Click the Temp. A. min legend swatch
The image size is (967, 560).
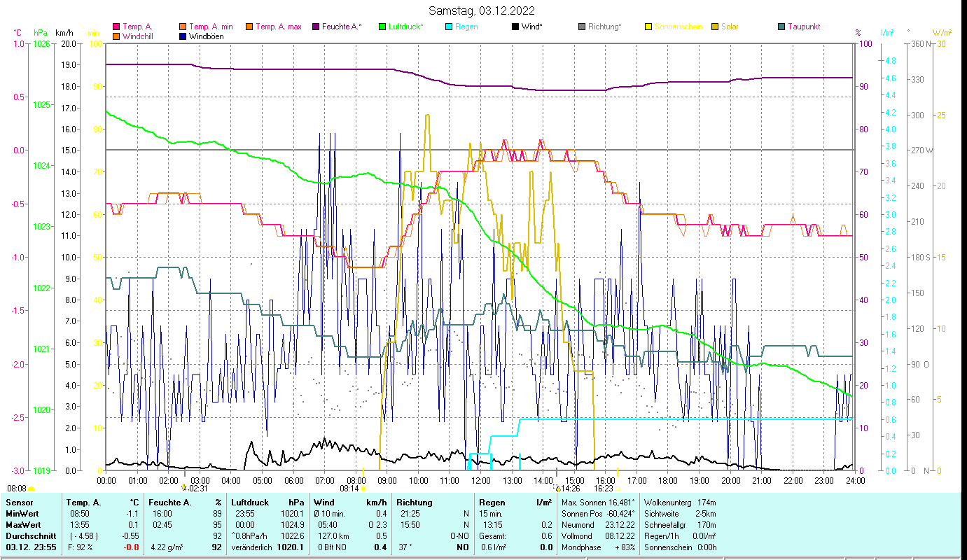coord(183,27)
